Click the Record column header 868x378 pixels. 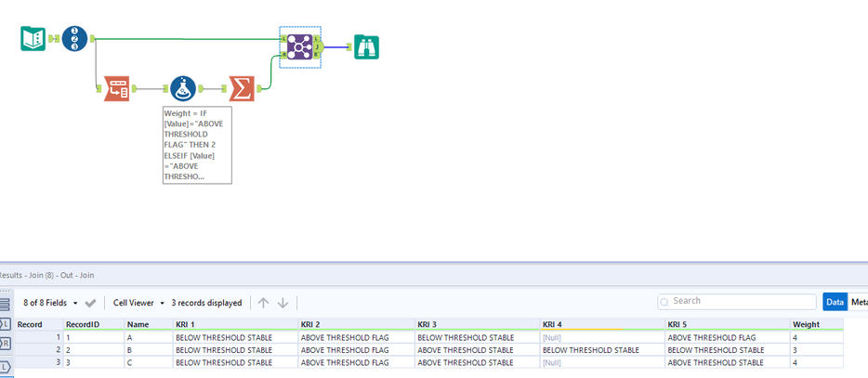tap(38, 324)
